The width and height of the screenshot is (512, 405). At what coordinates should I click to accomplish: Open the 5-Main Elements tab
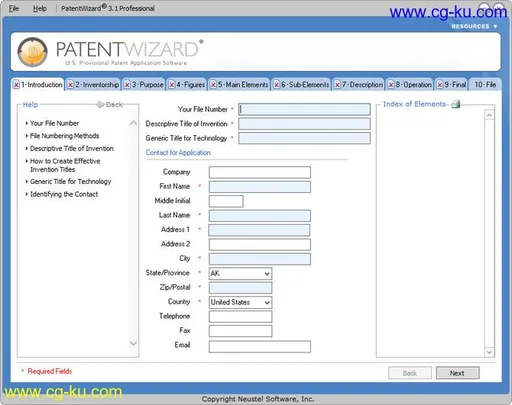coord(239,85)
